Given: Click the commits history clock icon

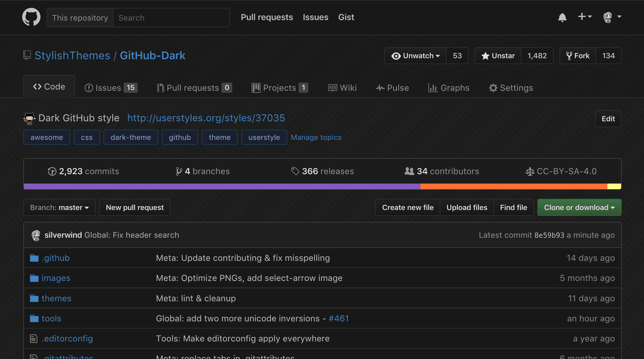Looking at the screenshot, I should (x=52, y=171).
